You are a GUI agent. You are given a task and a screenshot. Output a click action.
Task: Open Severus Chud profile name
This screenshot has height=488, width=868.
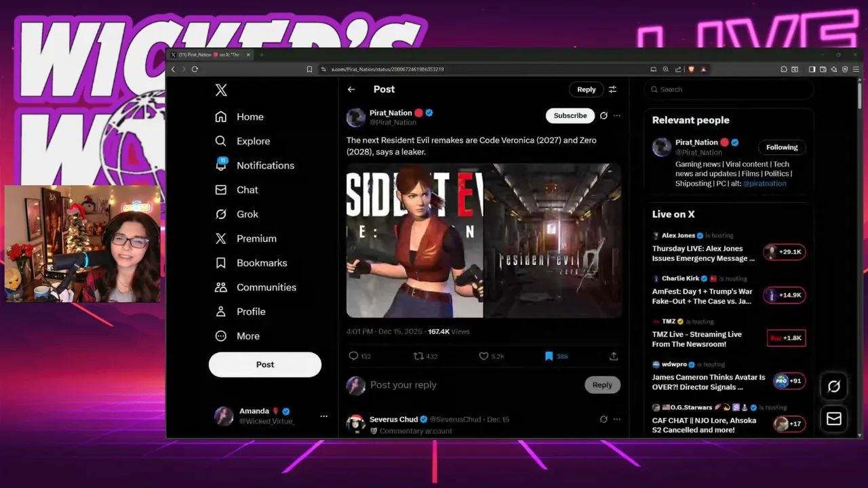[393, 420]
